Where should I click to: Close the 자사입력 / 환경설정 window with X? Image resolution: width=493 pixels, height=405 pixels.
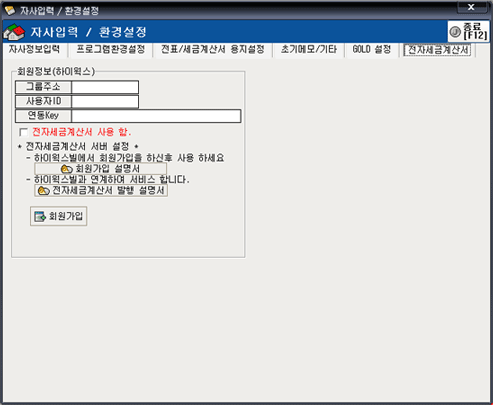coord(471,7)
